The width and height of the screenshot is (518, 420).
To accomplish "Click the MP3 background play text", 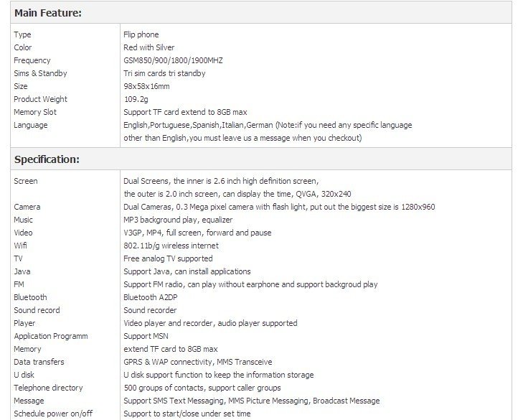I will [168, 220].
